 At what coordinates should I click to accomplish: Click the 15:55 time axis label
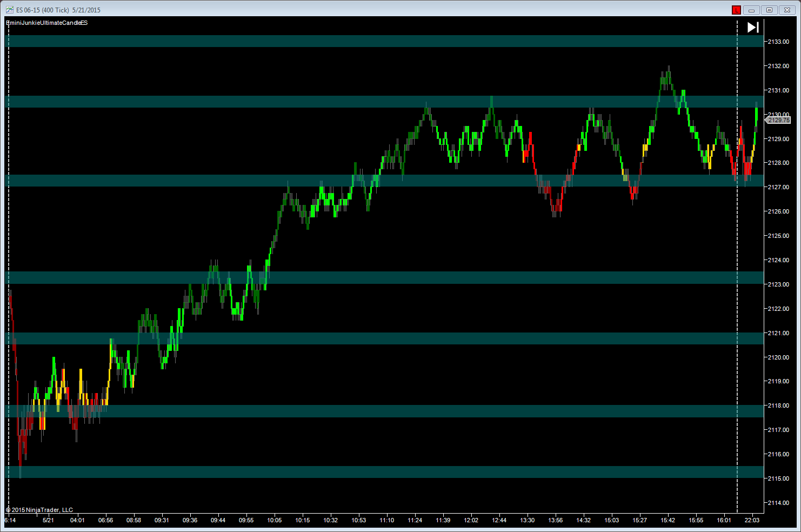(x=696, y=520)
